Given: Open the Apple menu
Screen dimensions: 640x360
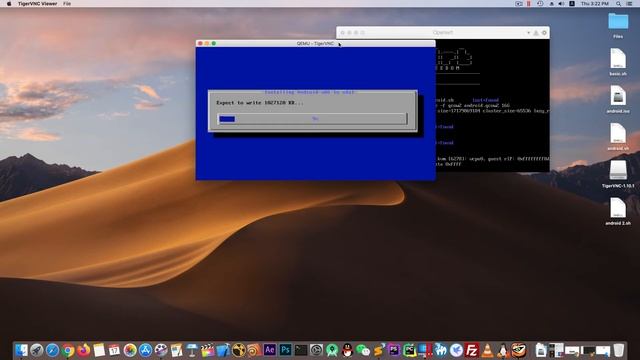Looking at the screenshot, I should [x=9, y=4].
